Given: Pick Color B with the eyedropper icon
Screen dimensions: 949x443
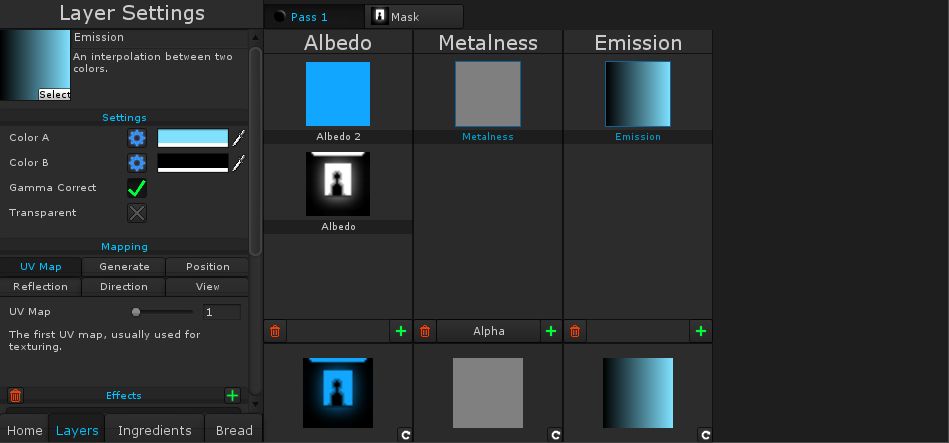Looking at the screenshot, I should [239, 163].
